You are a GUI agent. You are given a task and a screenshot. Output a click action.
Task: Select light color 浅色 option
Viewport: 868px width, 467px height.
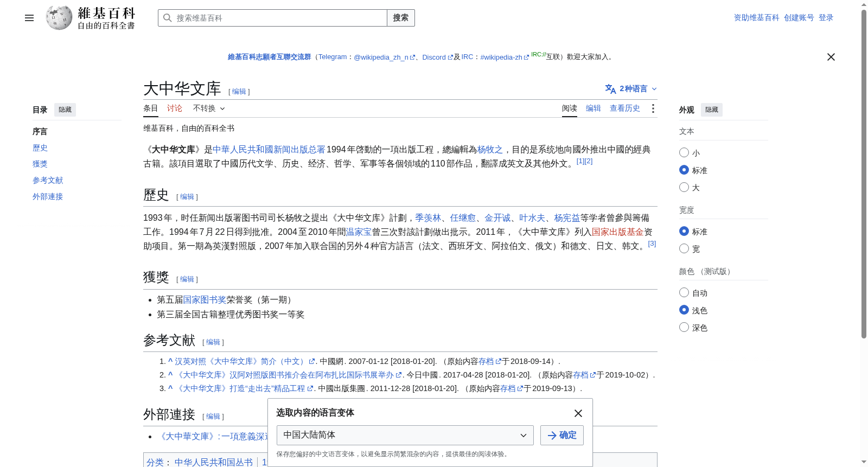pos(684,310)
